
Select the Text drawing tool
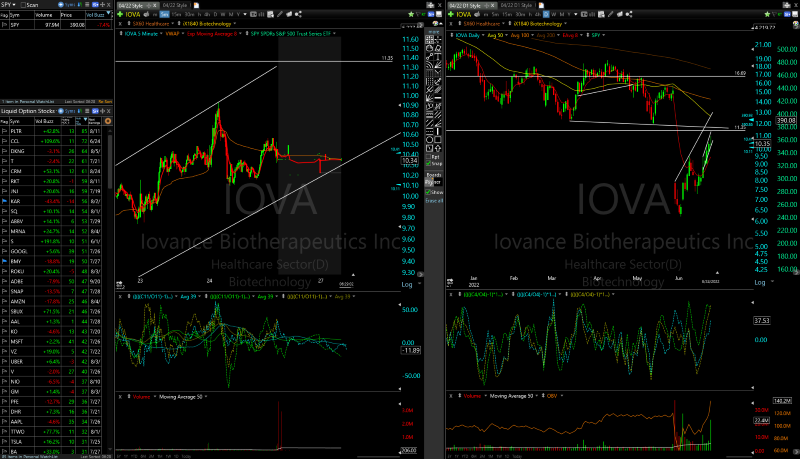point(438,56)
